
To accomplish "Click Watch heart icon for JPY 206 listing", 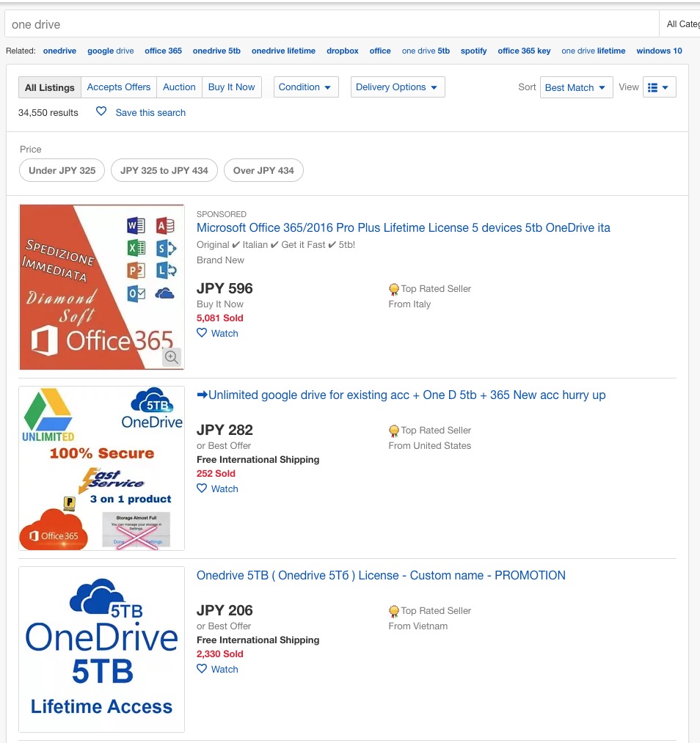I will pos(202,669).
